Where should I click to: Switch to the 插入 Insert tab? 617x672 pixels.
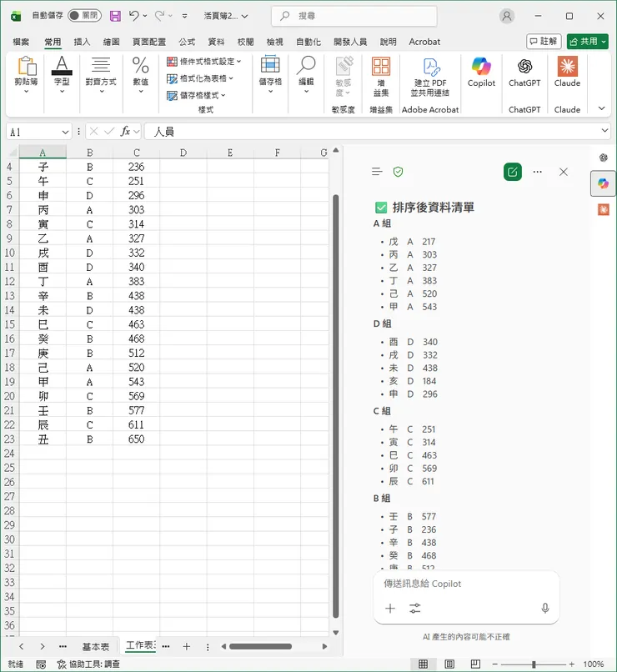82,42
